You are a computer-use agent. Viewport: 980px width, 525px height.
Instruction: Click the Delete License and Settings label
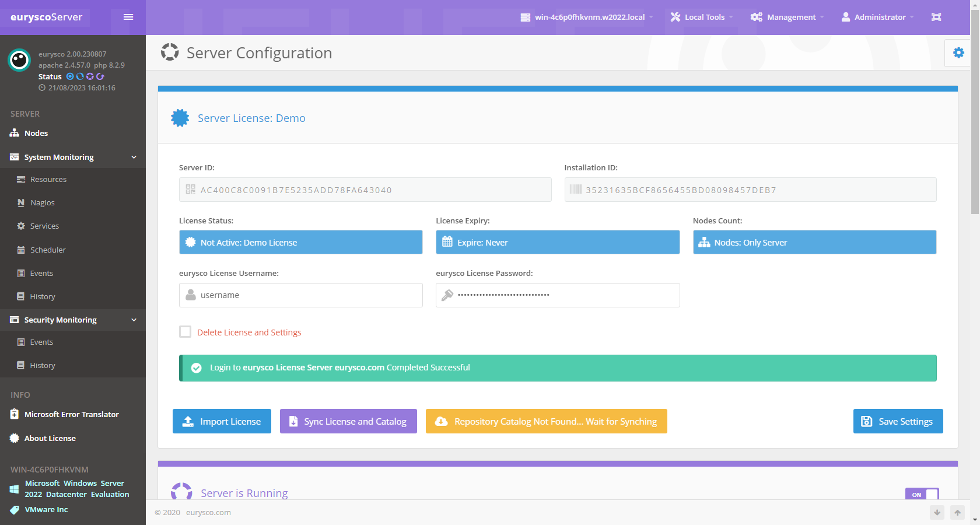[249, 332]
